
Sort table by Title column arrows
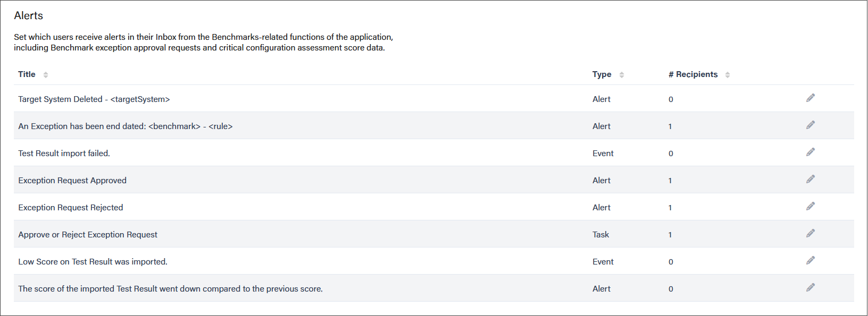click(x=46, y=75)
